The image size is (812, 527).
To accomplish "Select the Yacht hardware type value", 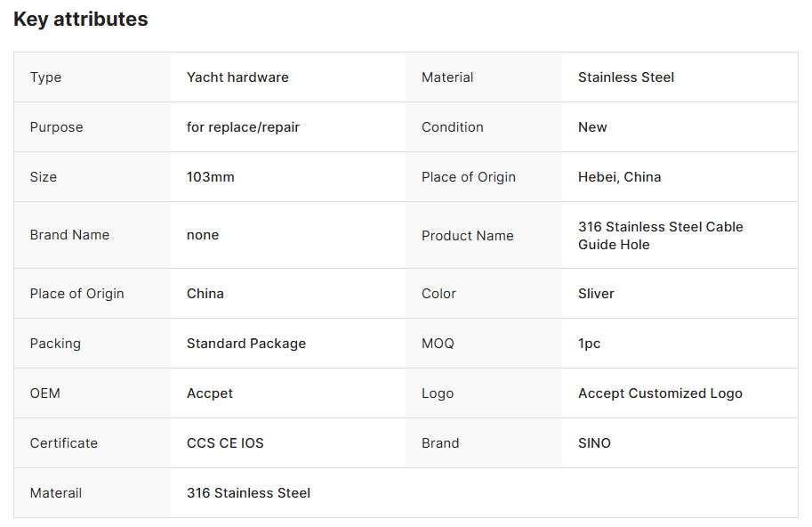I will (x=237, y=77).
